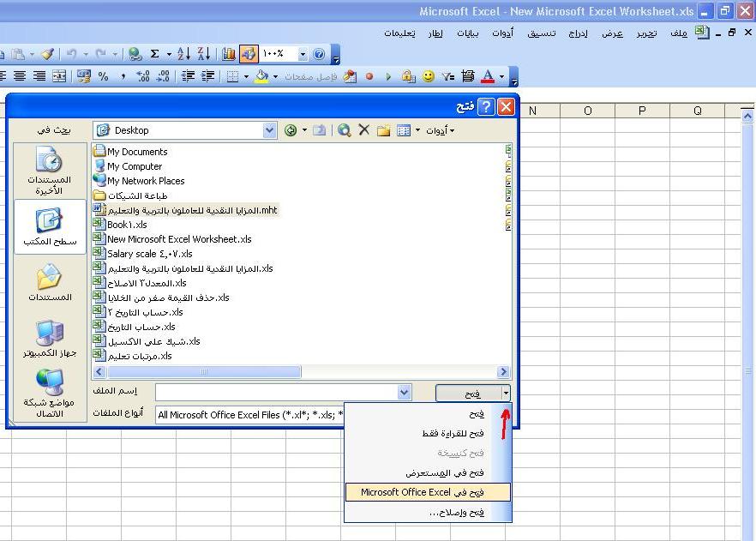Click the dialog help question mark button
Viewport: 756px width, 541px height.
486,106
